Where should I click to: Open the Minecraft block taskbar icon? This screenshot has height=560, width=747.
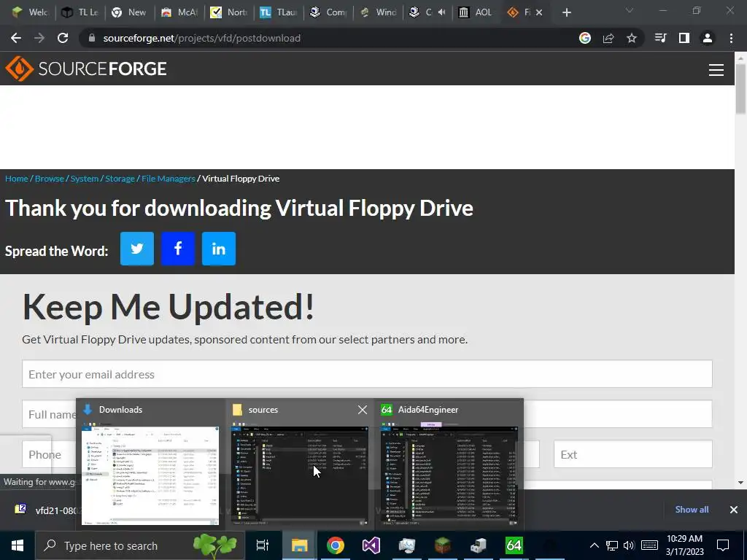(x=443, y=545)
